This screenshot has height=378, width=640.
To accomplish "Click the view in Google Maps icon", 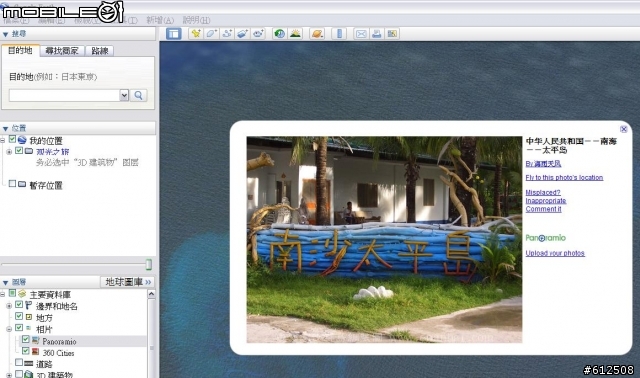I will coord(392,34).
